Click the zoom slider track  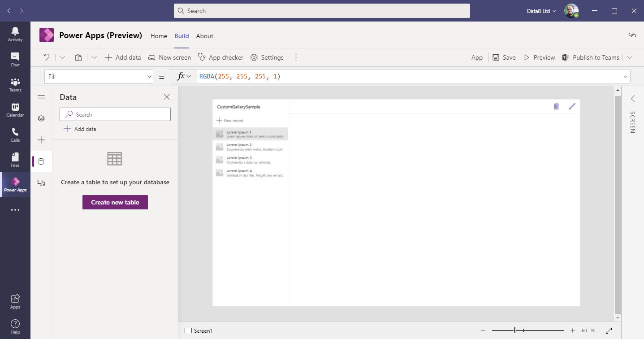(x=528, y=330)
